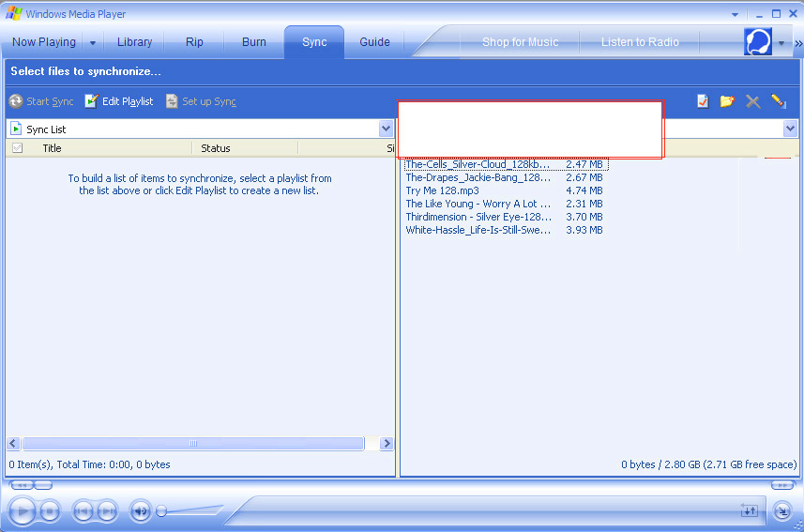Image resolution: width=804 pixels, height=532 pixels.
Task: Open the device list dropdown at right
Action: (x=790, y=129)
